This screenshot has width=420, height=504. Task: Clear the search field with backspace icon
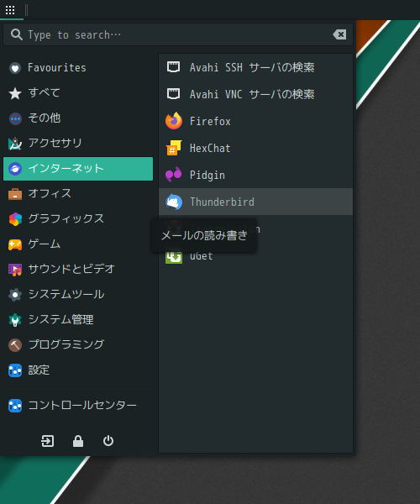pyautogui.click(x=339, y=34)
